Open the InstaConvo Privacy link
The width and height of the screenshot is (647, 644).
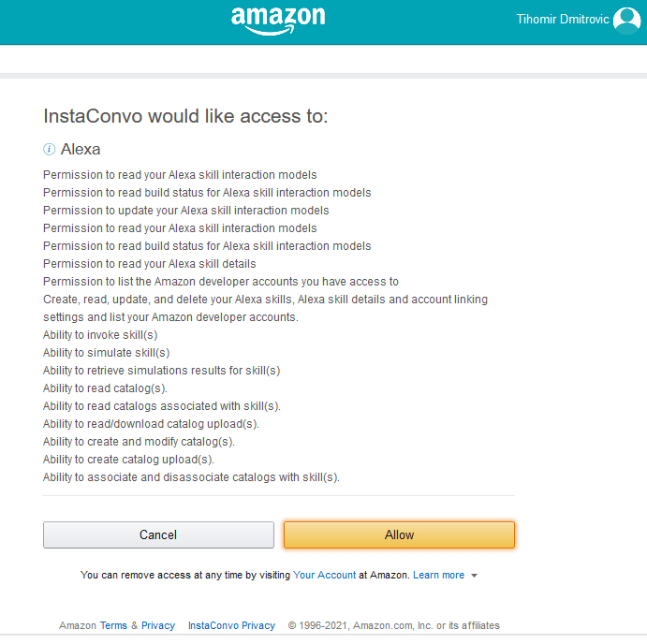tap(231, 625)
